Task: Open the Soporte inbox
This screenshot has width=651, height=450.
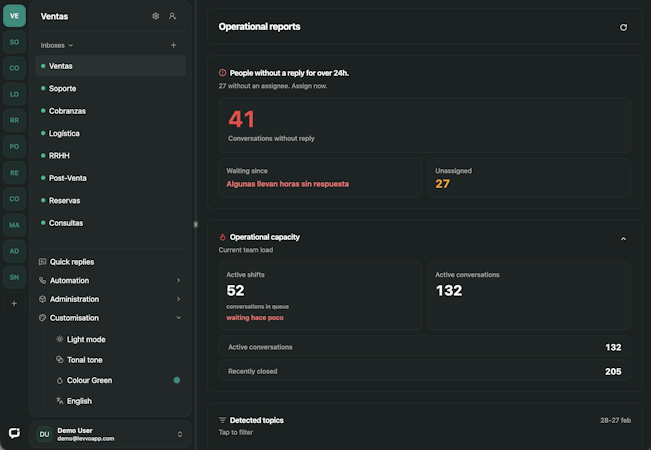Action: (x=63, y=88)
